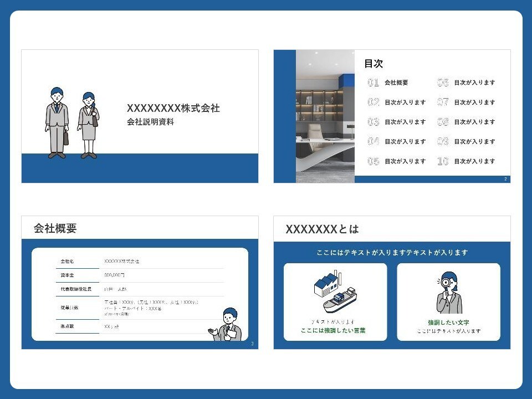Viewport: 532px width, 399px height.
Task: Click page number 3 on overview slide
Action: click(252, 344)
